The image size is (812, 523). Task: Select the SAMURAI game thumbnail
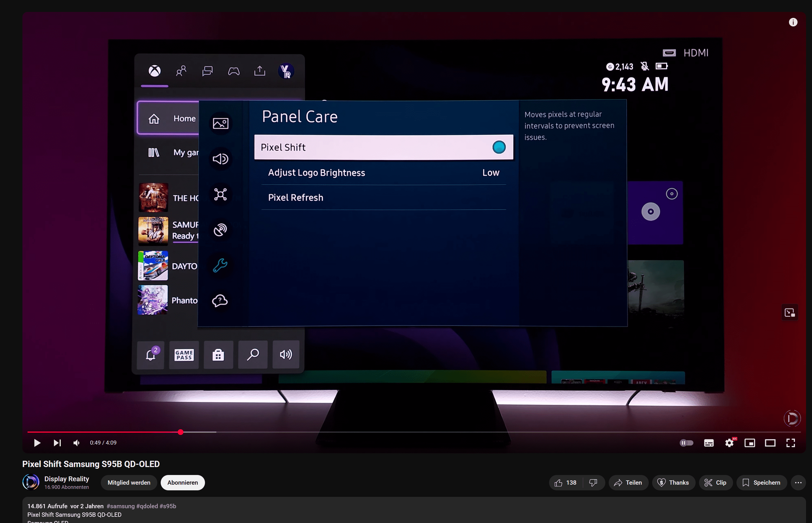click(x=153, y=231)
